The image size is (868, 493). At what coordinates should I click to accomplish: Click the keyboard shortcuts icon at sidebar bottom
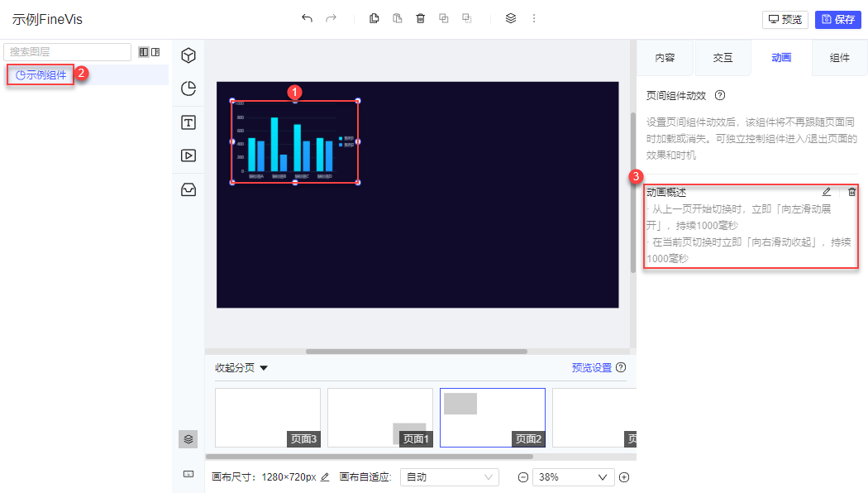[x=188, y=474]
